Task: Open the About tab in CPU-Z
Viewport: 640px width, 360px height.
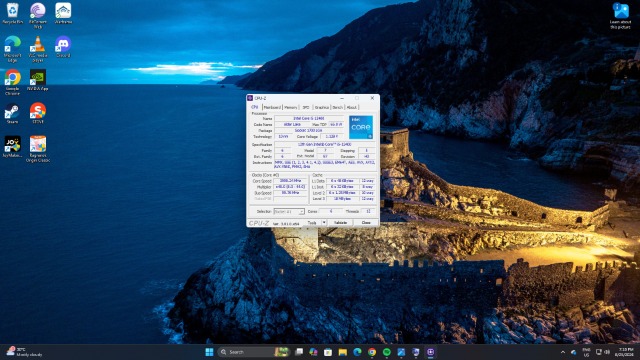Action: coord(351,107)
